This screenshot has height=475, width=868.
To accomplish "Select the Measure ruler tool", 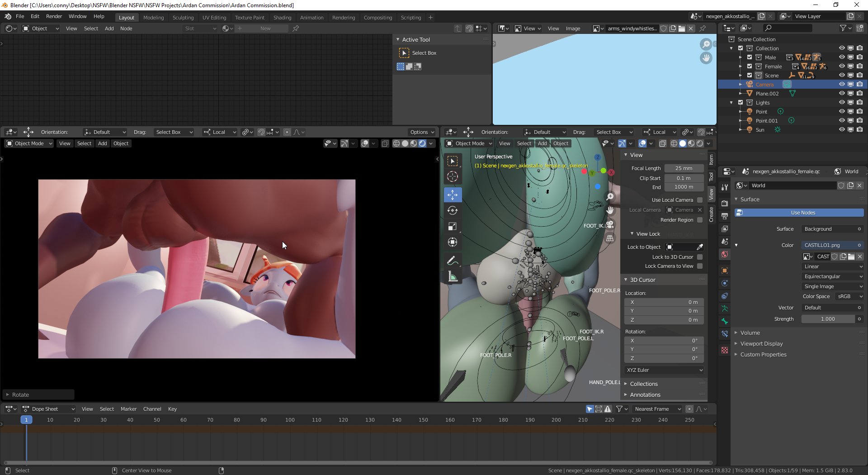I will (453, 277).
